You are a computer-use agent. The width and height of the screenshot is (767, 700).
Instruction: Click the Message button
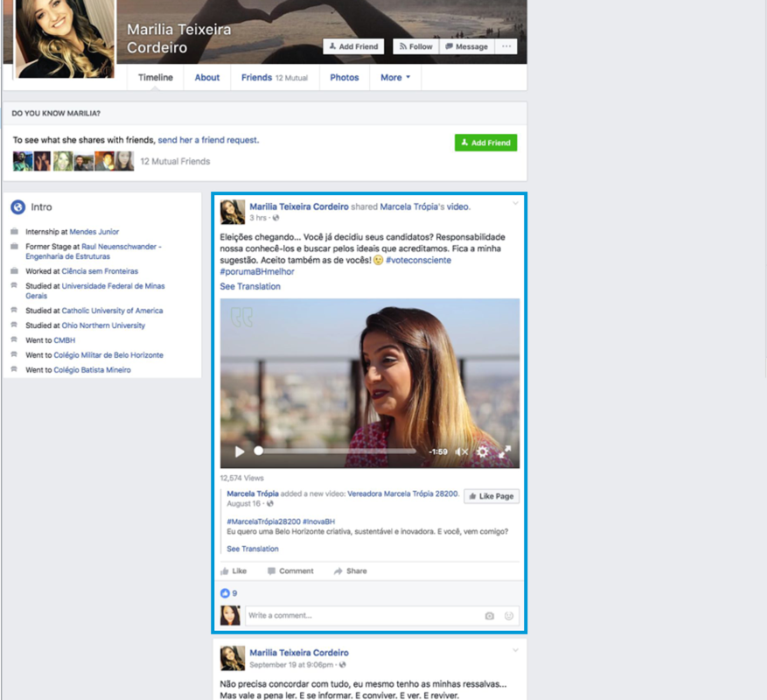[x=467, y=46]
